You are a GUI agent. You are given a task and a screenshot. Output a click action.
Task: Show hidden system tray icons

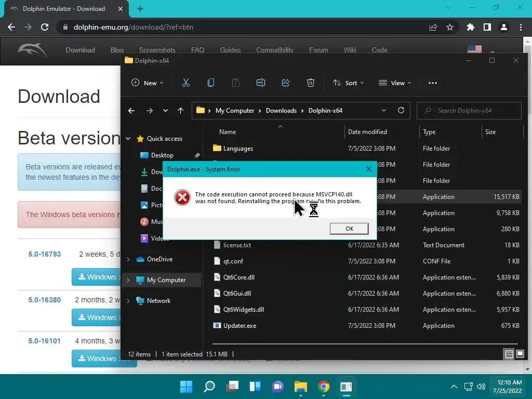point(454,387)
